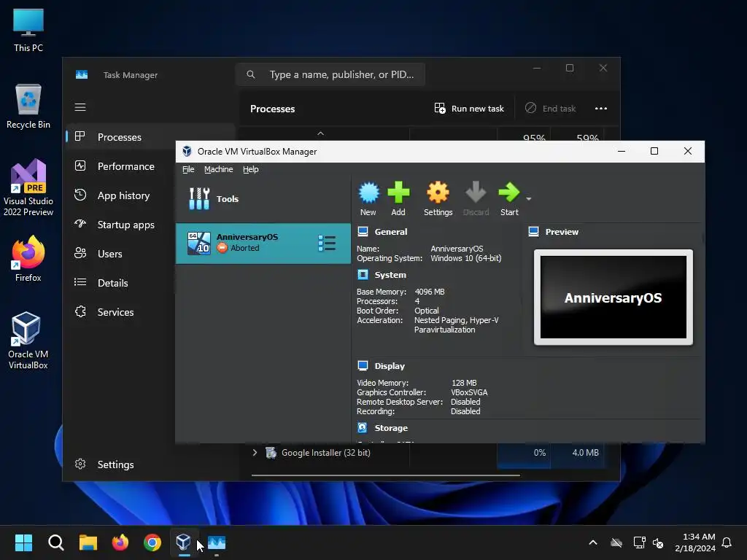
Task: Show hidden system tray icons
Action: (593, 542)
